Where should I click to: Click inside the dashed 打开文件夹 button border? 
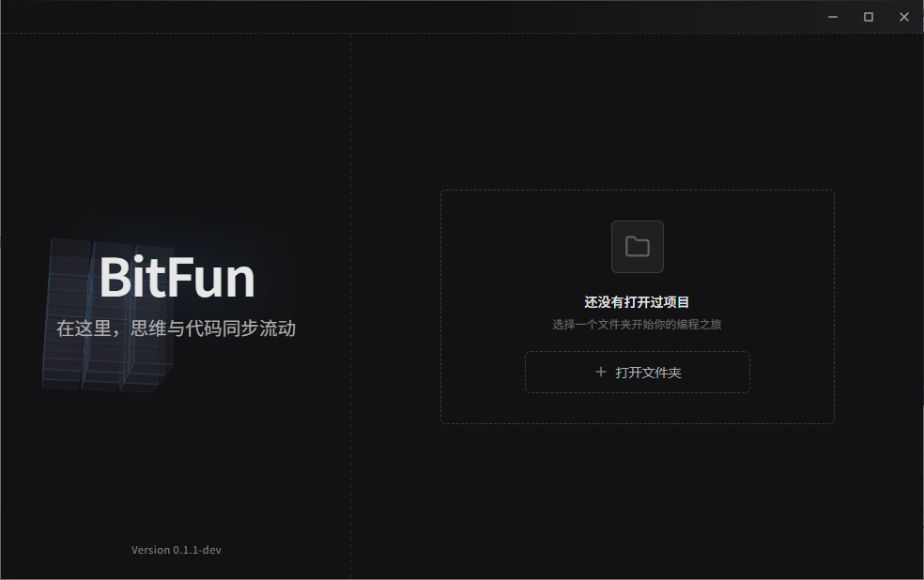(x=637, y=372)
